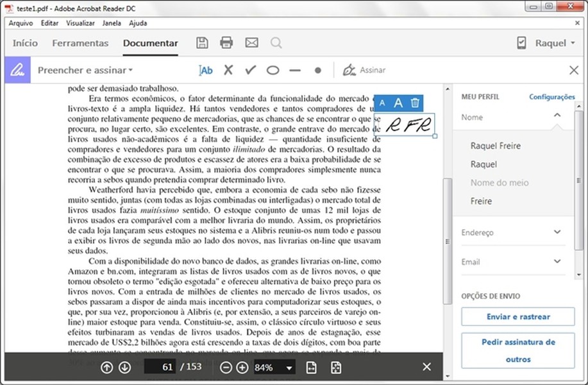Select the line annotation tool
The height and width of the screenshot is (385, 588).
point(294,70)
